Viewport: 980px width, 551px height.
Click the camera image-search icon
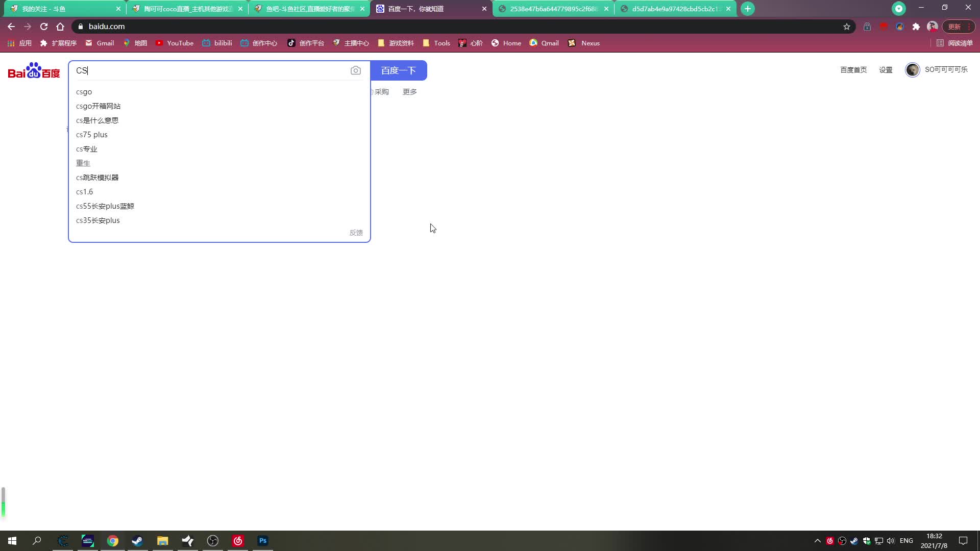click(x=355, y=70)
